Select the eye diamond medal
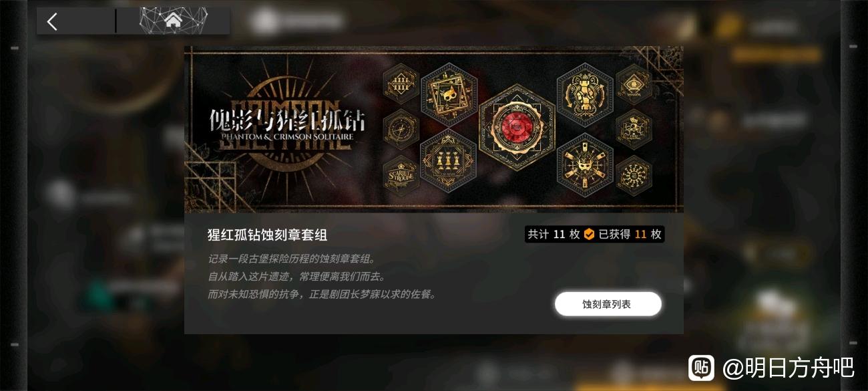 [x=633, y=84]
